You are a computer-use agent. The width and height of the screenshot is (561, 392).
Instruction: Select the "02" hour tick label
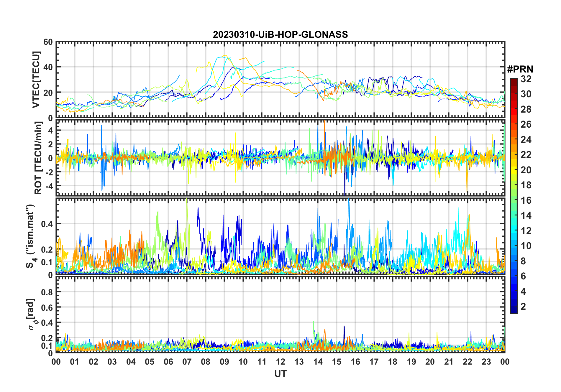(93, 362)
